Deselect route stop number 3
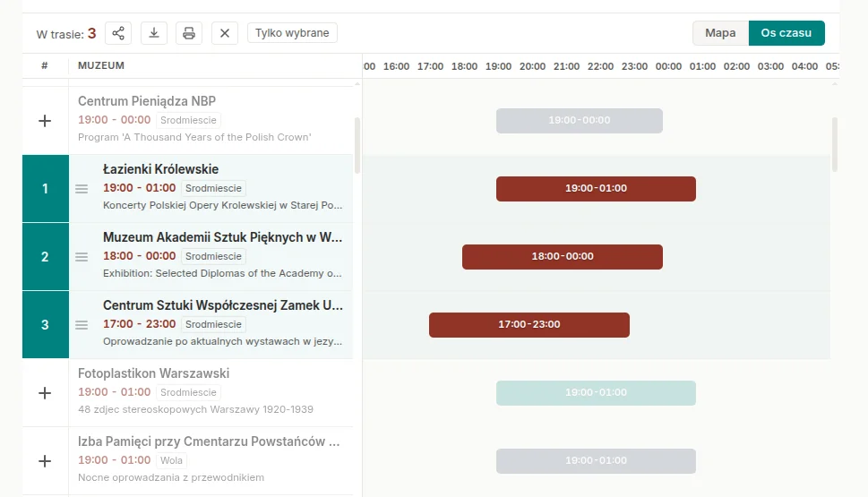 (x=45, y=325)
